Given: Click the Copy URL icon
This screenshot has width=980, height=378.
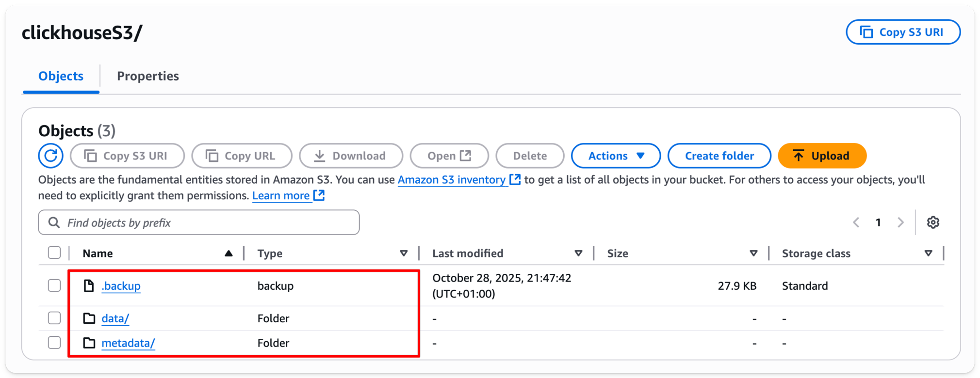Looking at the screenshot, I should click(x=211, y=156).
